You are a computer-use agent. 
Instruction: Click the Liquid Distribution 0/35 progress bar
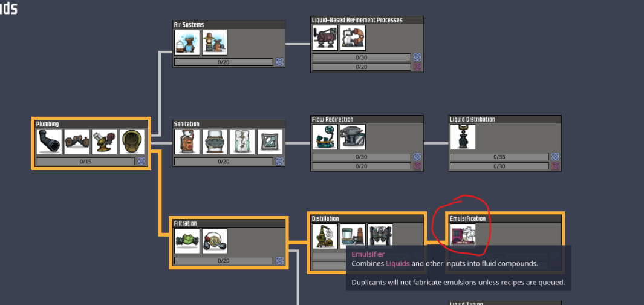click(499, 157)
